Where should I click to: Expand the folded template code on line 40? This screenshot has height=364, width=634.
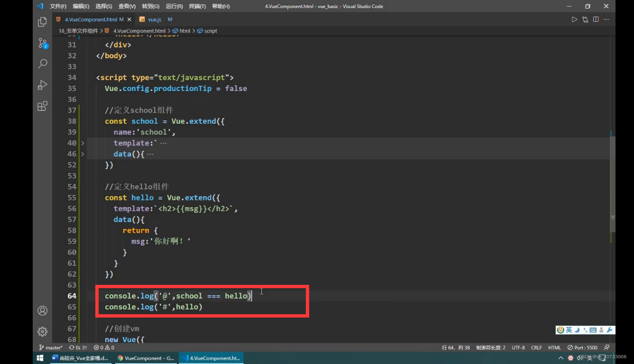click(x=83, y=143)
